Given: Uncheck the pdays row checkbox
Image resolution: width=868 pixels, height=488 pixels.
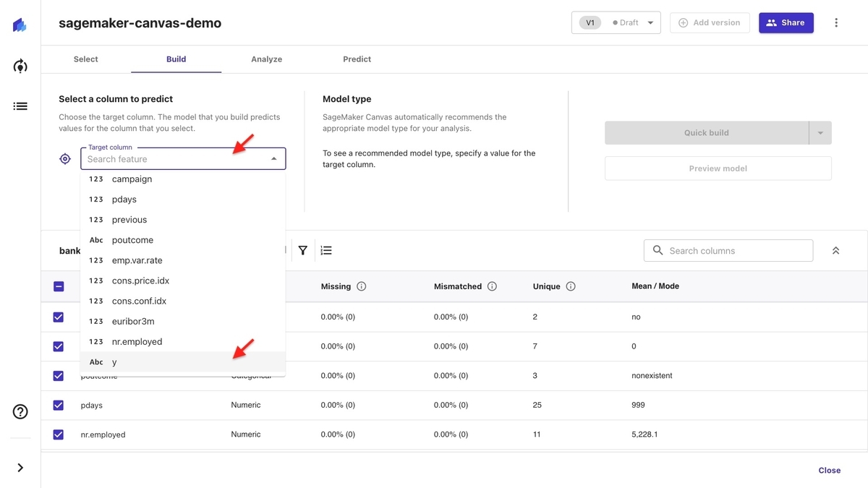Looking at the screenshot, I should [59, 406].
